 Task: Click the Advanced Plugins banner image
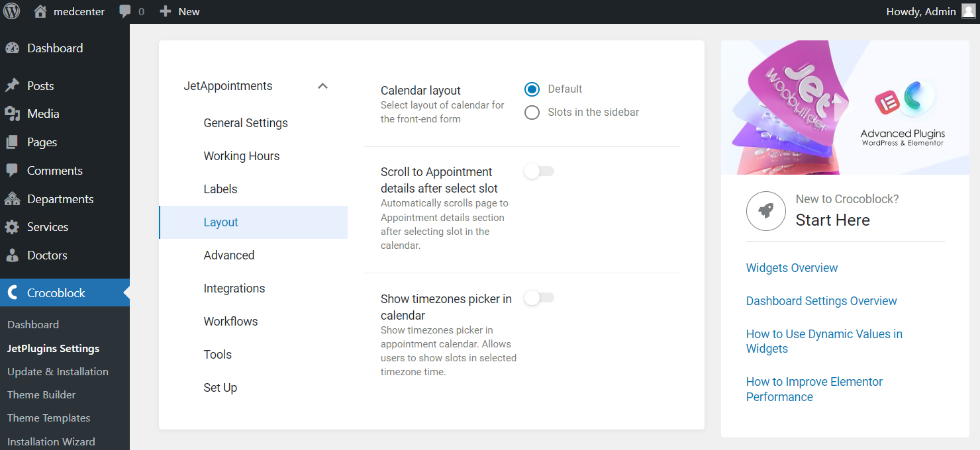(845, 107)
